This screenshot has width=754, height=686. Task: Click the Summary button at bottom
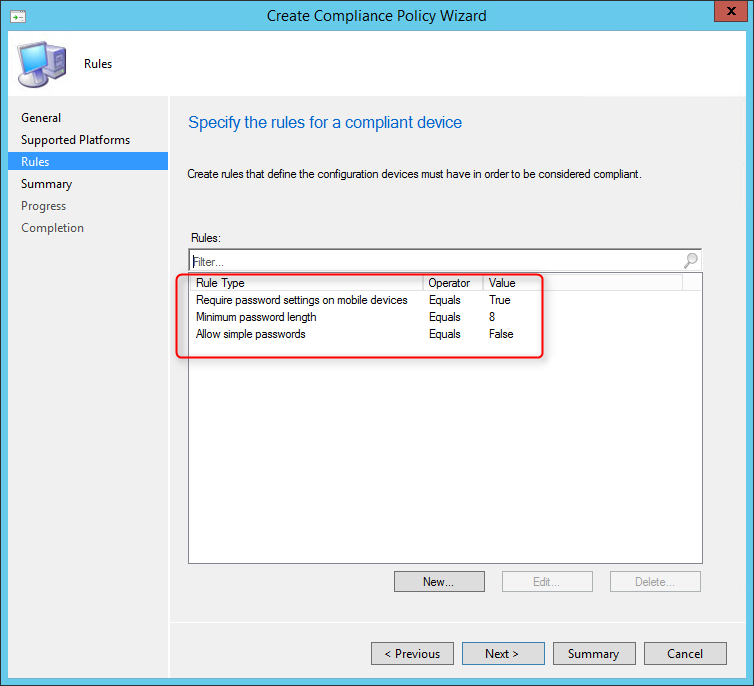tap(594, 654)
